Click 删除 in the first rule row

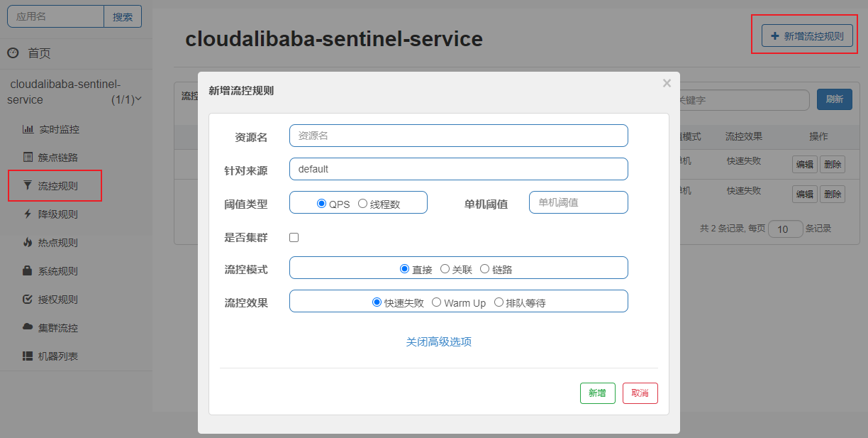coord(833,164)
